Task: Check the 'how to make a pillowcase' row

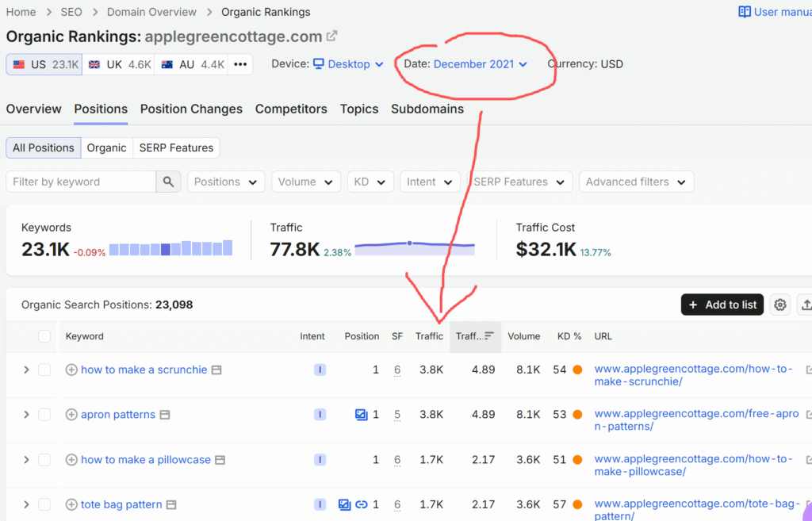Action: tap(44, 460)
